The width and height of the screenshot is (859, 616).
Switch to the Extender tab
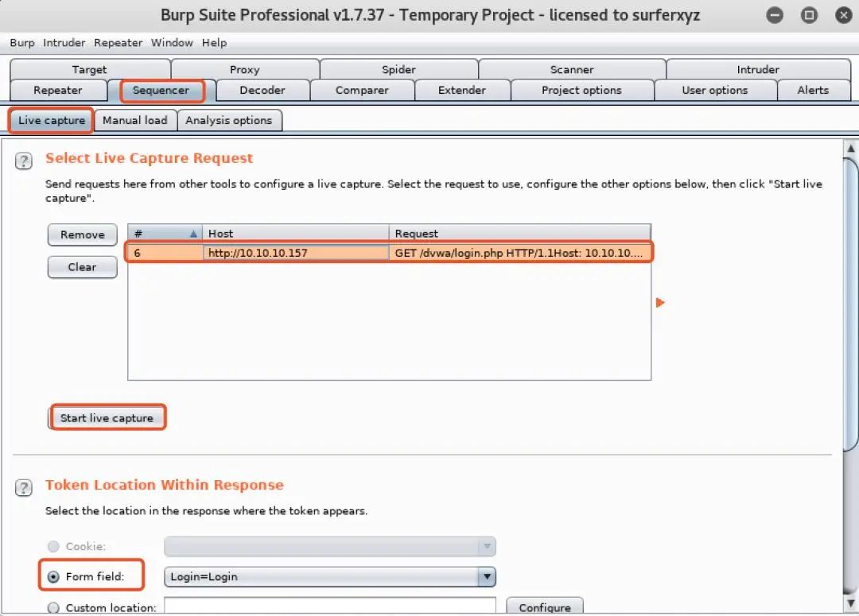pyautogui.click(x=462, y=91)
